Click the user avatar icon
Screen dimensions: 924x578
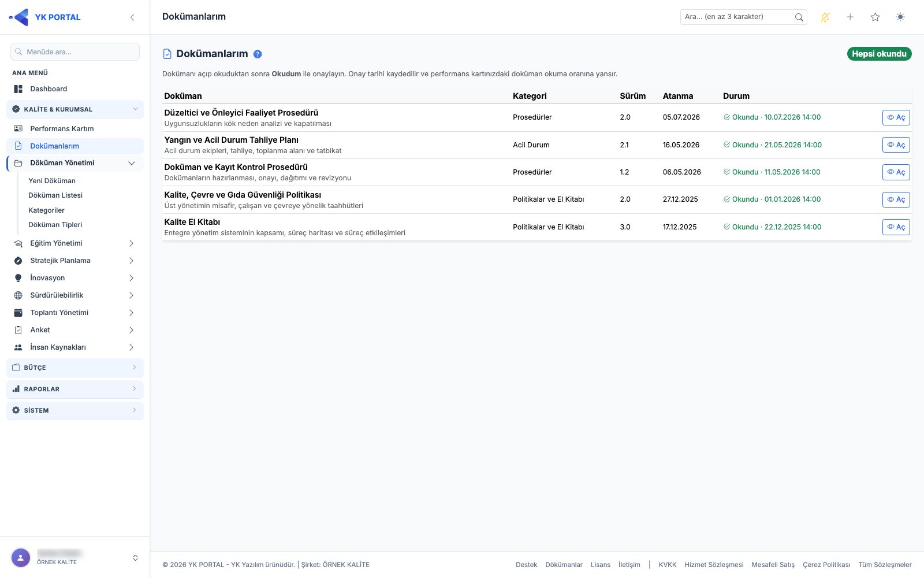click(x=21, y=558)
